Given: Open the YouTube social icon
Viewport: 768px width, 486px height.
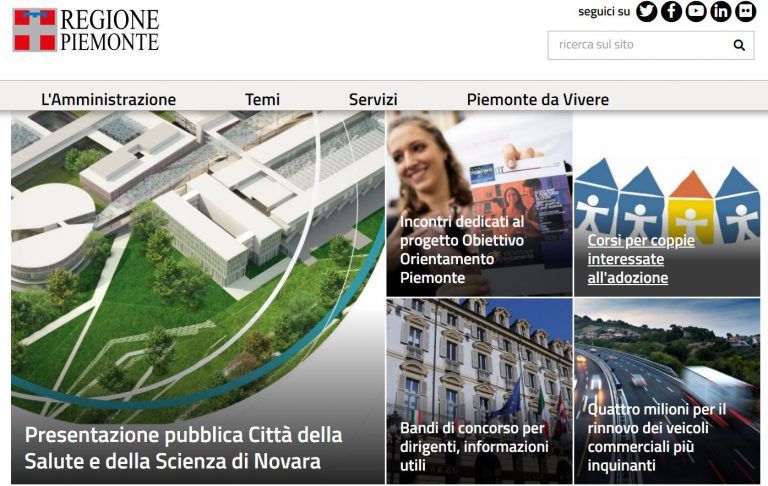Looking at the screenshot, I should [x=696, y=11].
